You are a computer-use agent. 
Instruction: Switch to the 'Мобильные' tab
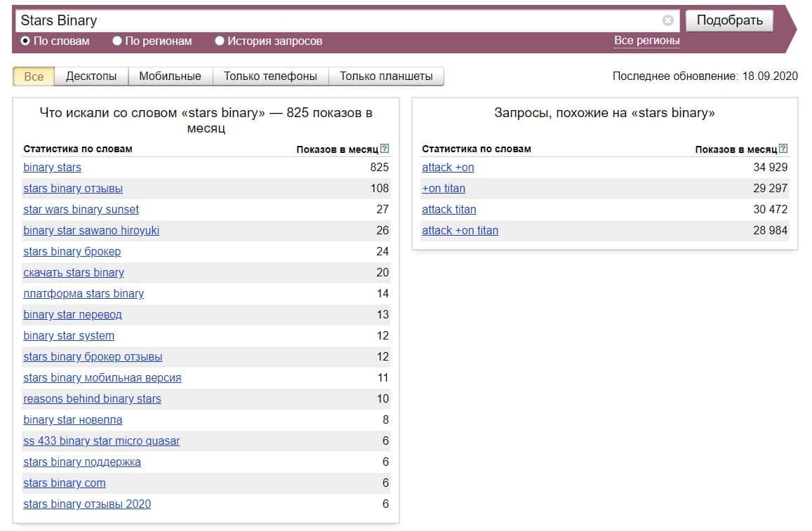coord(170,76)
